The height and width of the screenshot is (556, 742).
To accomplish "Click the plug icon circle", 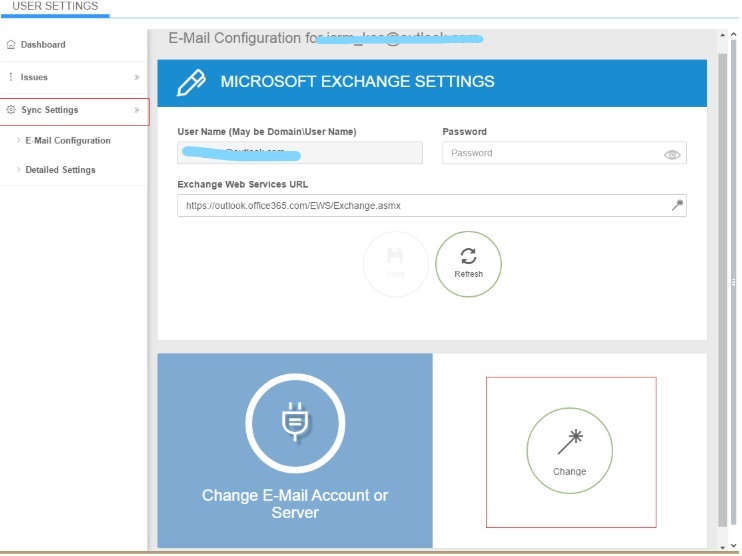I will click(x=295, y=423).
